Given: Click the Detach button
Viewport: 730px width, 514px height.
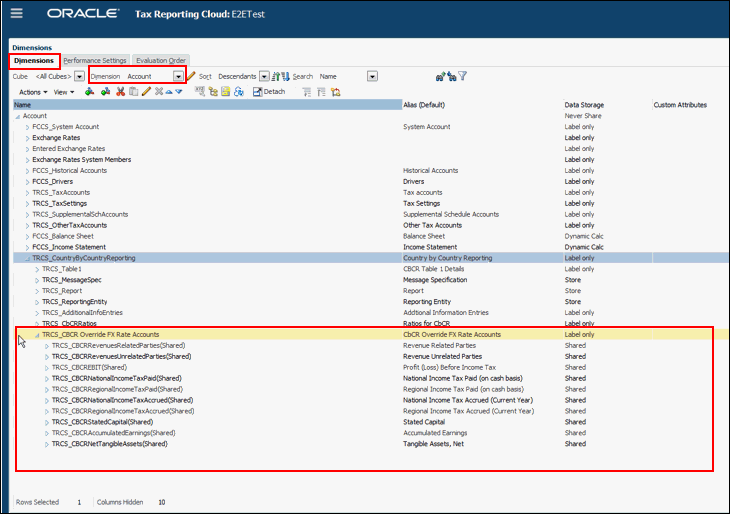Looking at the screenshot, I should (269, 92).
